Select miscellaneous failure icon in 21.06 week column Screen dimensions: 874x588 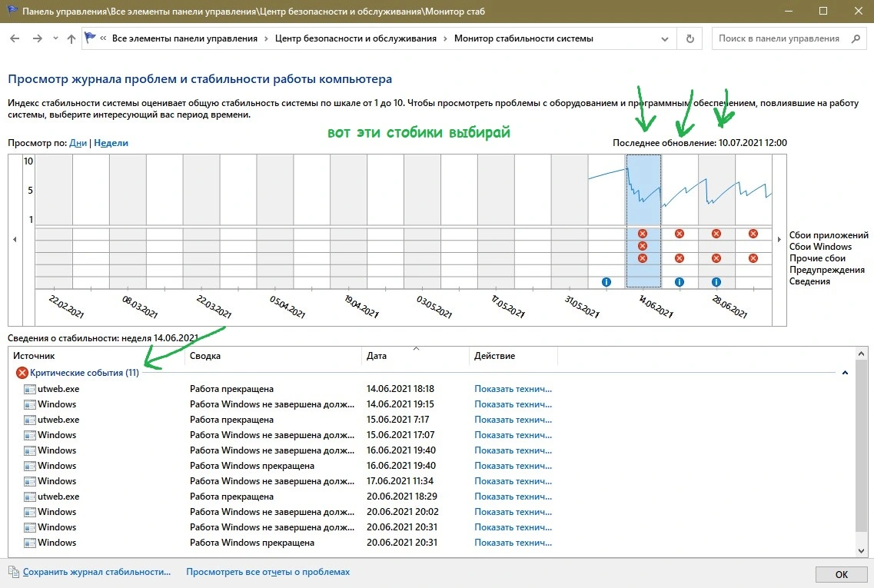click(680, 258)
